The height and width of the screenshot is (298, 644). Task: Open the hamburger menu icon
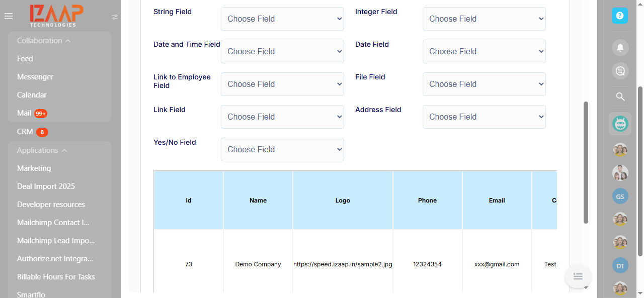(x=8, y=17)
